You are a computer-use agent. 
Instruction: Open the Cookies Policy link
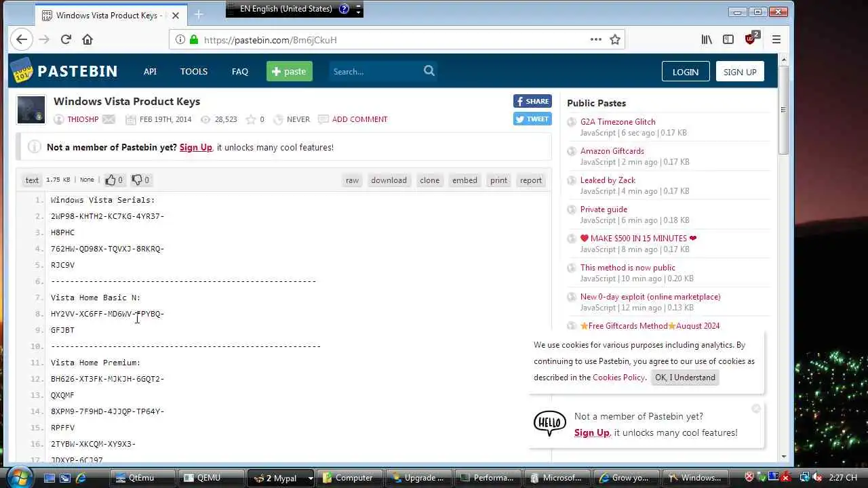click(618, 378)
